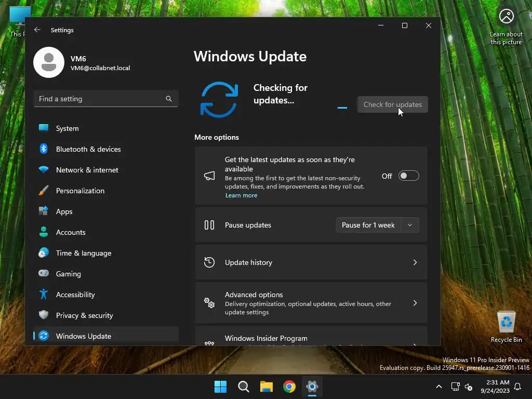Click the pause icon beside Pause updates
This screenshot has height=399, width=532.
click(209, 225)
